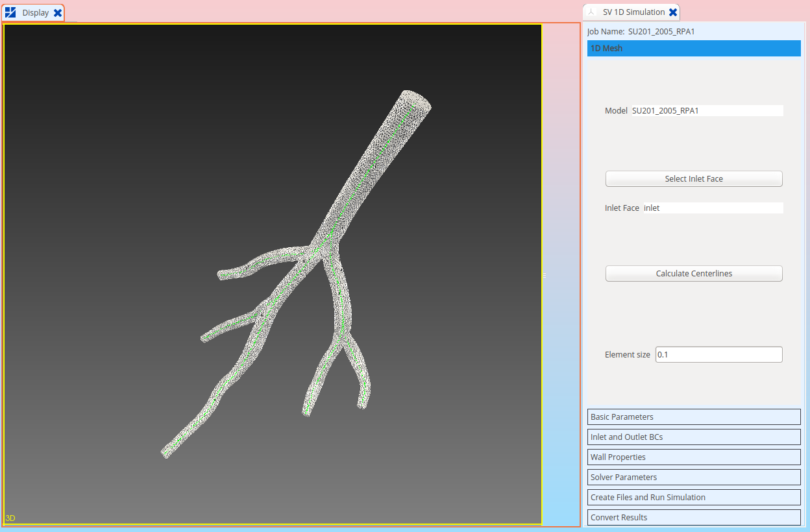Expand the Basic Parameters section
The width and height of the screenshot is (810, 532).
[x=693, y=417]
